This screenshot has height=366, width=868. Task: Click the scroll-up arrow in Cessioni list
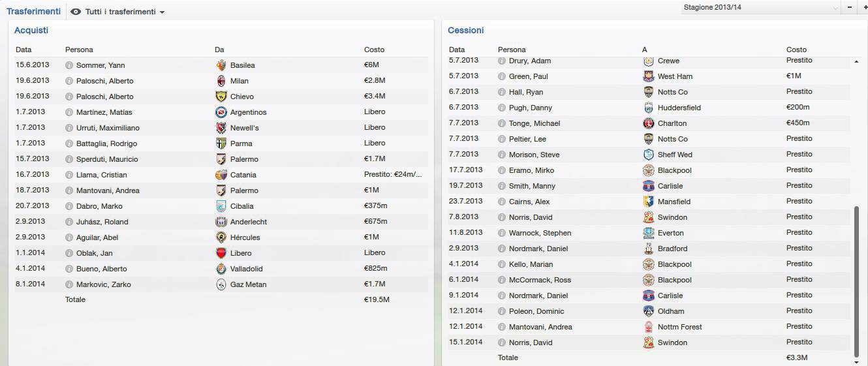pos(856,61)
